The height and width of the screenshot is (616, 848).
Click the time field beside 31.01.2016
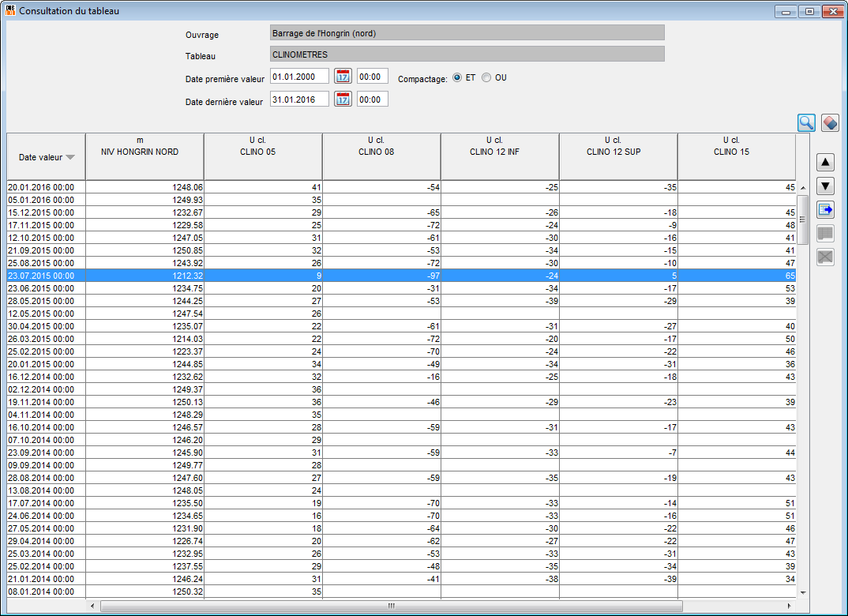372,100
